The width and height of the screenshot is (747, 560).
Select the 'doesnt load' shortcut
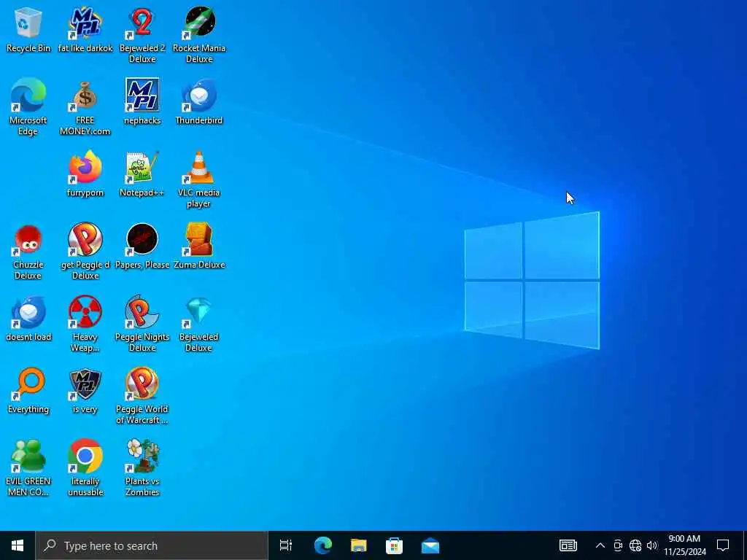28,319
